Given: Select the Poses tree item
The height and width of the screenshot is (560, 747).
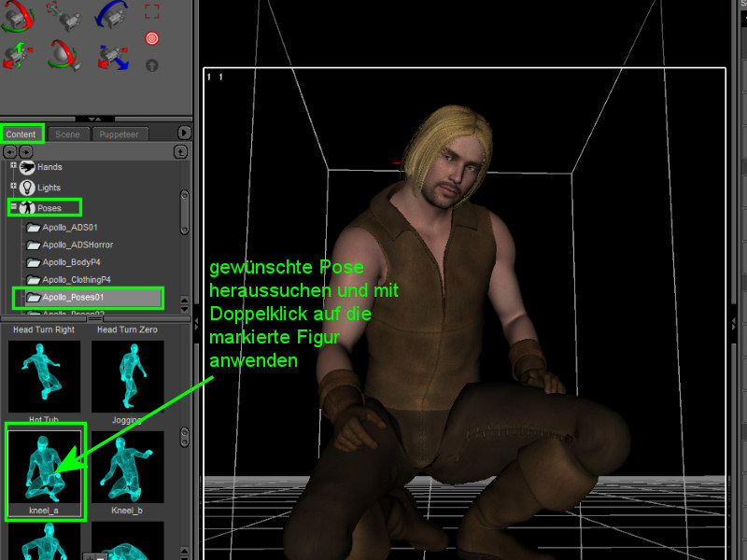Looking at the screenshot, I should 49,208.
